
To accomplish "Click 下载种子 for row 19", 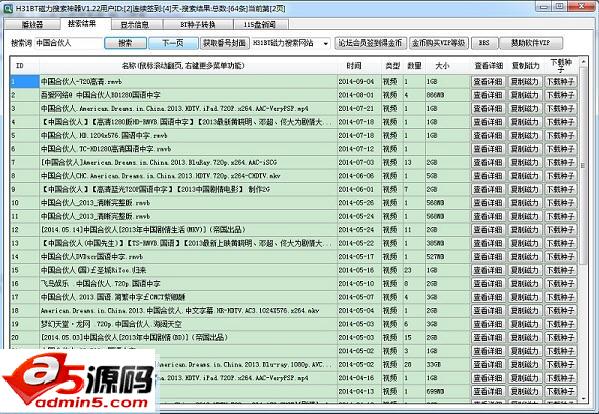I will pyautogui.click(x=560, y=324).
